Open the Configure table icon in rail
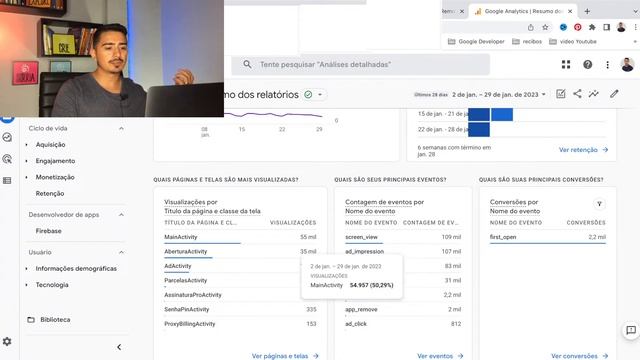 point(7,180)
